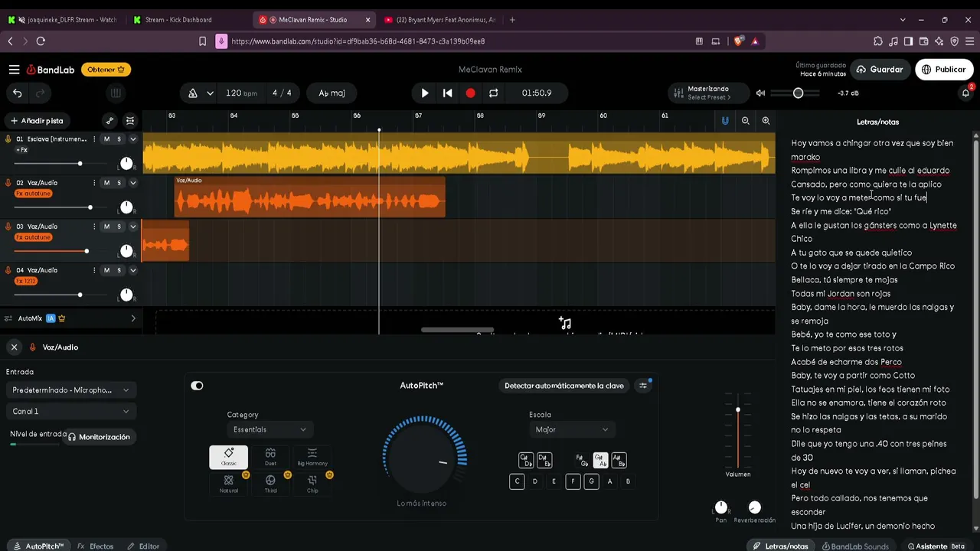The height and width of the screenshot is (551, 980).
Task: Select the Duet AutoPitch preset
Action: click(270, 457)
